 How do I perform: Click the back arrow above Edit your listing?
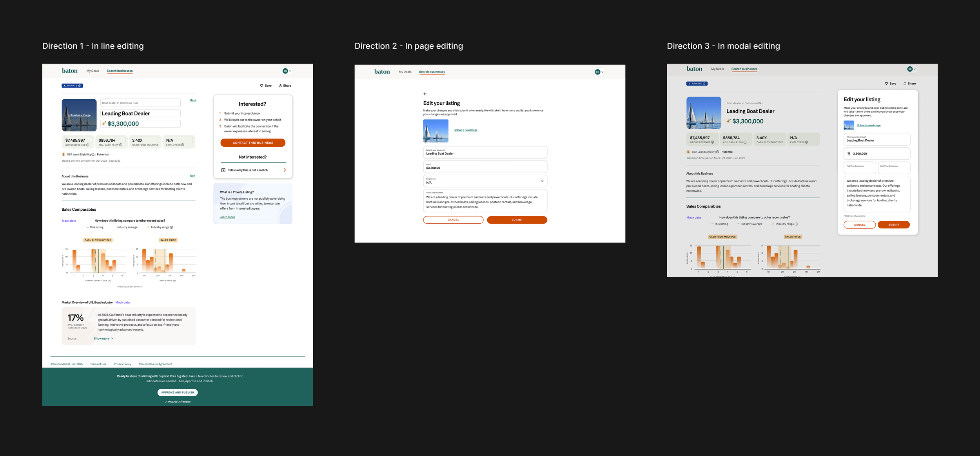pos(425,94)
